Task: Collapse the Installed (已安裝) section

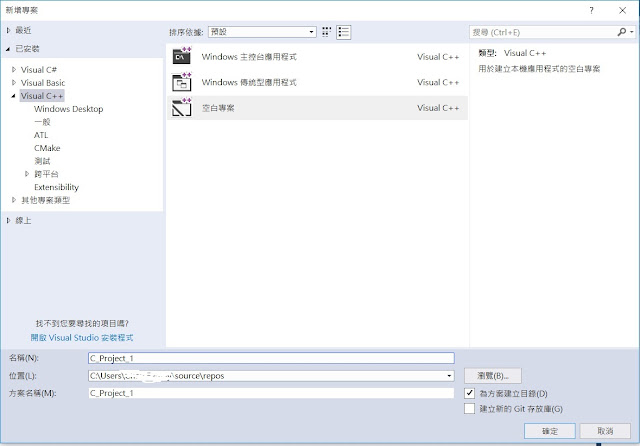Action: 8,49
